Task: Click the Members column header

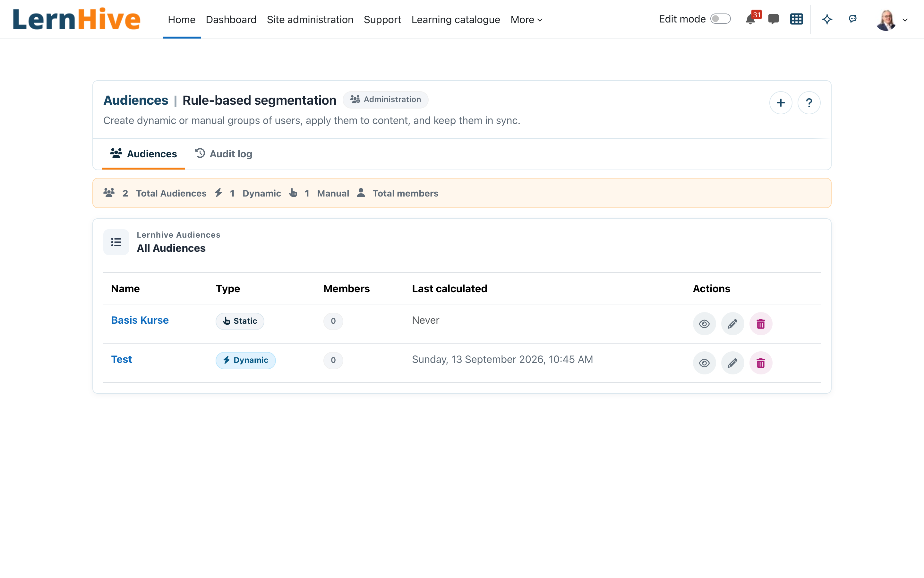Action: [346, 289]
